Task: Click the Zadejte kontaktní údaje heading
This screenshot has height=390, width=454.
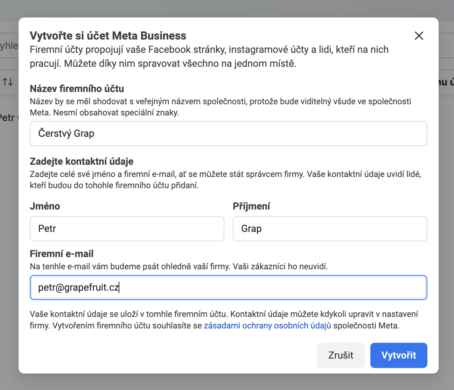Action: click(x=82, y=161)
